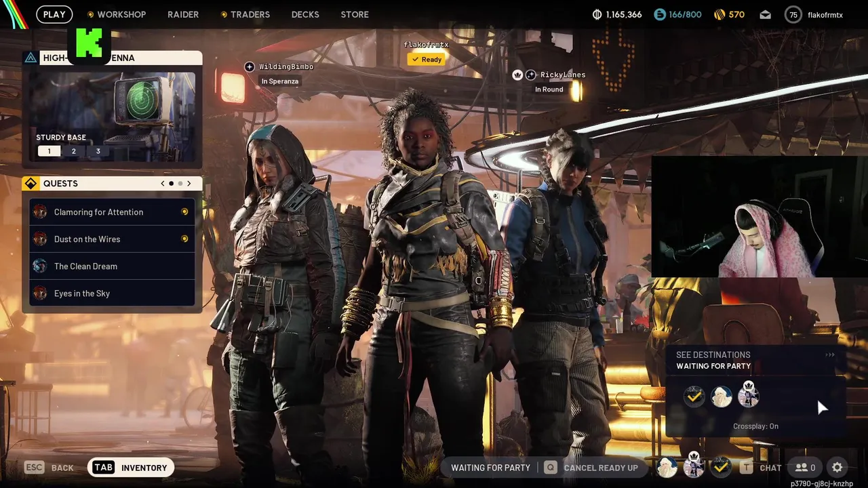
Task: Open the PLAY tab
Action: pos(54,14)
